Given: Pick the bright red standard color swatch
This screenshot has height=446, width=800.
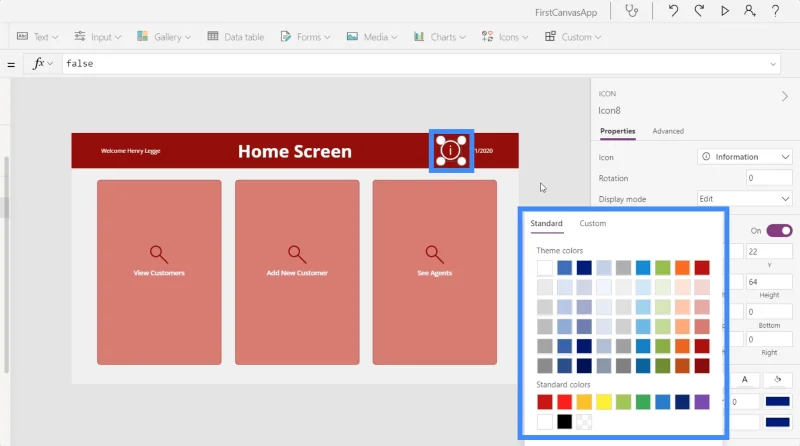Looking at the screenshot, I should tap(564, 402).
